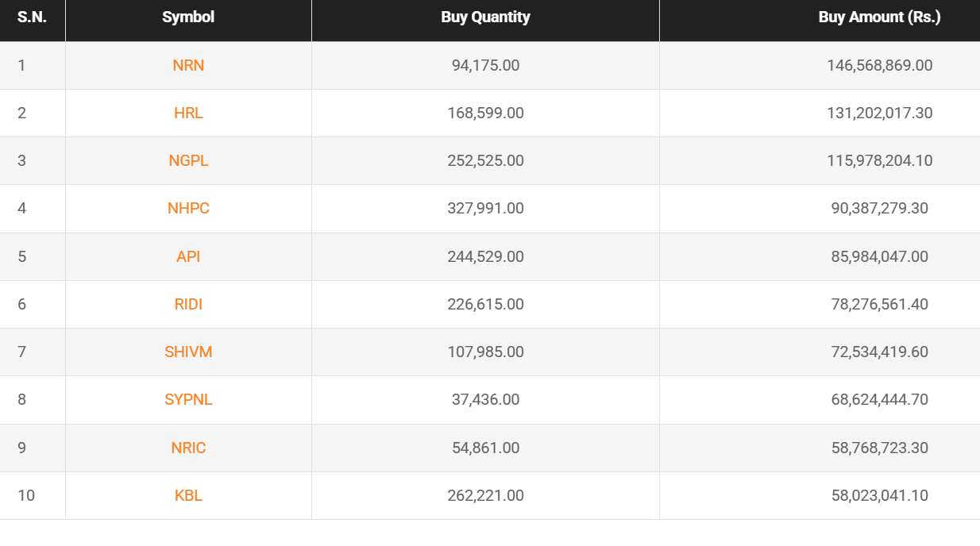Open the NRIC symbol link
980x546 pixels.
[188, 448]
